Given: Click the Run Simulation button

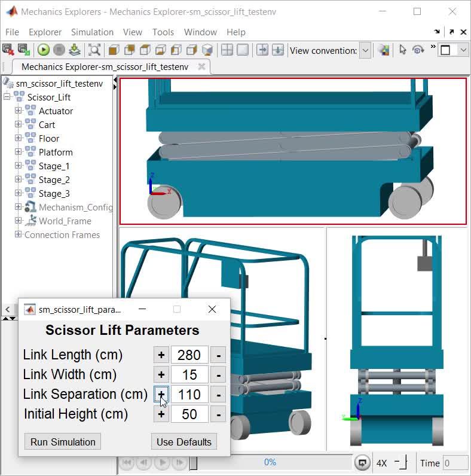Looking at the screenshot, I should coord(63,442).
